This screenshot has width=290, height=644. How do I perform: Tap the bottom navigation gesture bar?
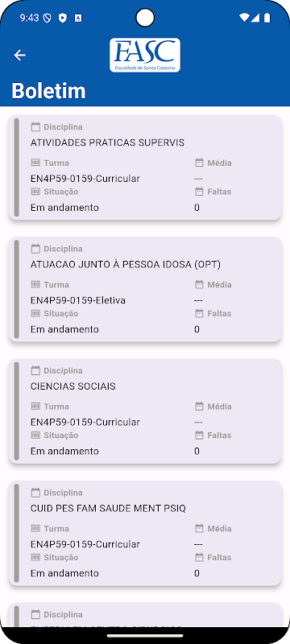click(145, 636)
